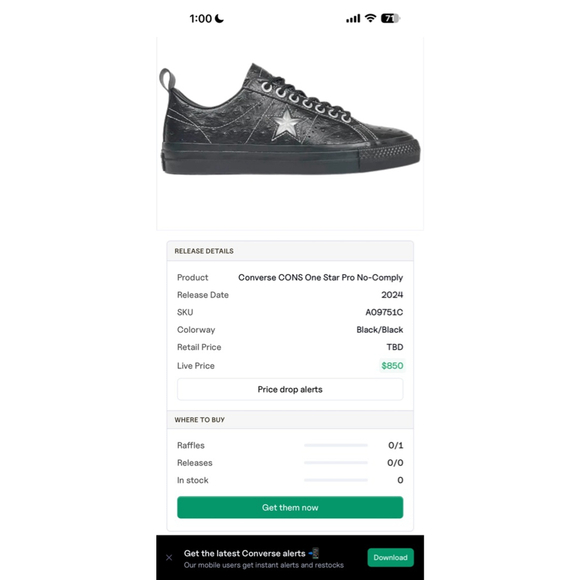Tap the SKU value A09751C
Viewport: 580px width, 580px height.
click(384, 313)
